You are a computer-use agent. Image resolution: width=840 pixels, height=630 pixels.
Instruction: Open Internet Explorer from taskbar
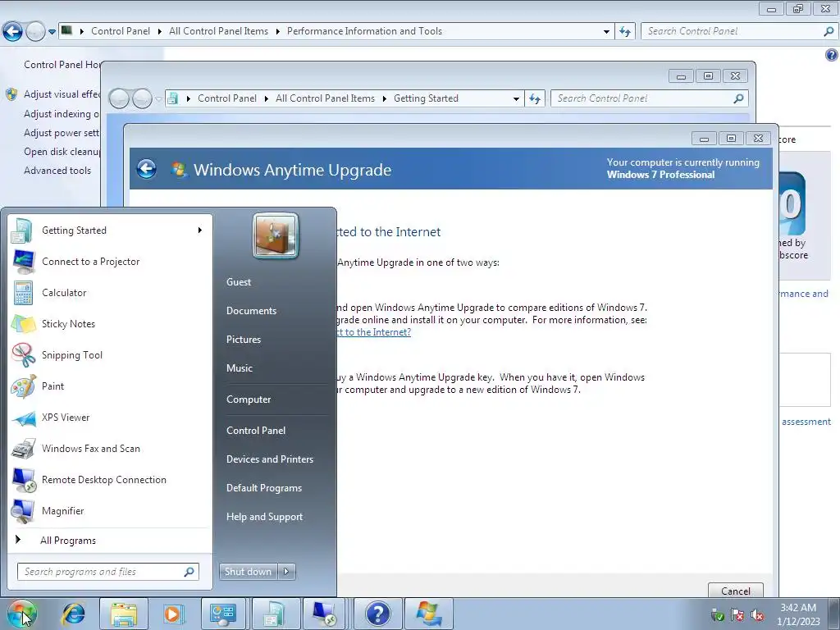[x=73, y=614]
